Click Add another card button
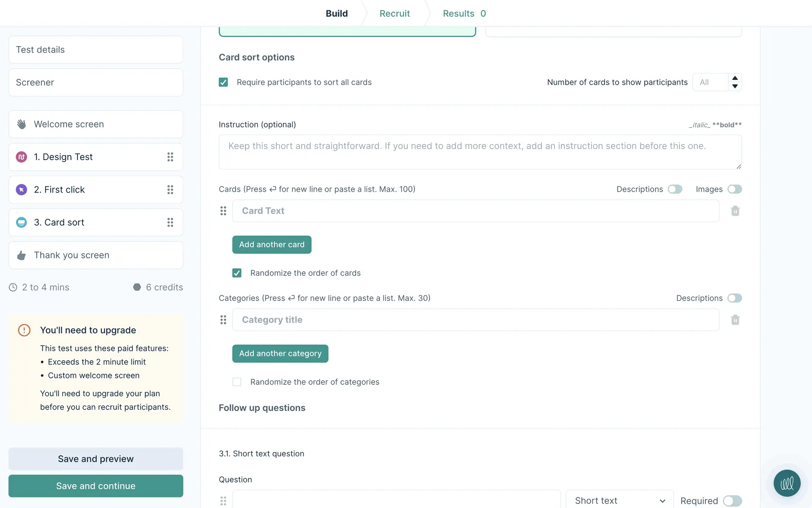The height and width of the screenshot is (508, 812). [x=272, y=245]
